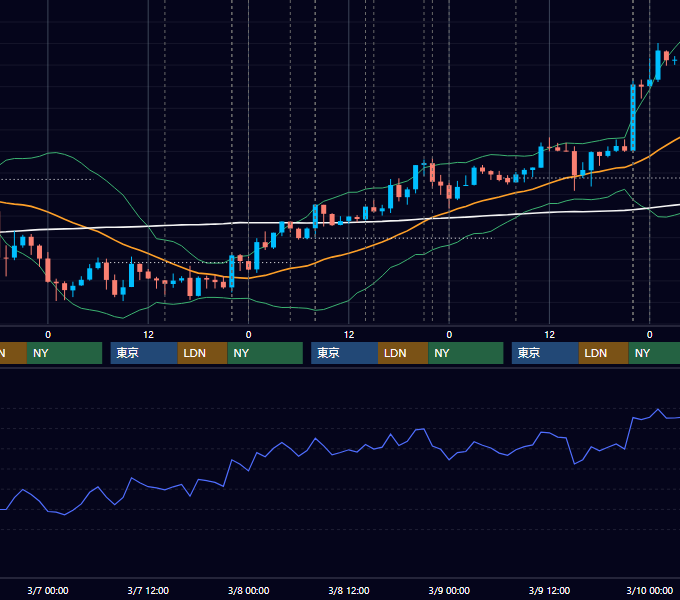This screenshot has width=680, height=600.
Task: Select the tall cyan breakout candle before 3/10
Action: coord(633,117)
